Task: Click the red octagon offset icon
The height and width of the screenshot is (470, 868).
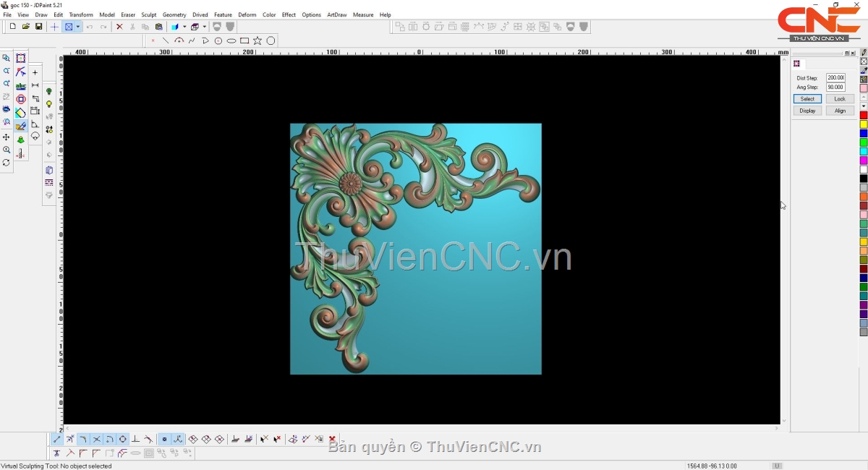Action: 21,99
